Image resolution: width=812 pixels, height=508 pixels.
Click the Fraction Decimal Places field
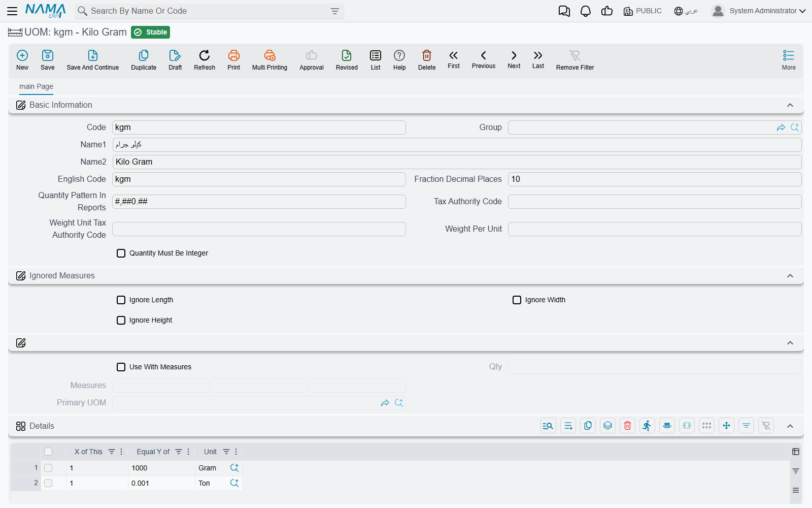655,179
